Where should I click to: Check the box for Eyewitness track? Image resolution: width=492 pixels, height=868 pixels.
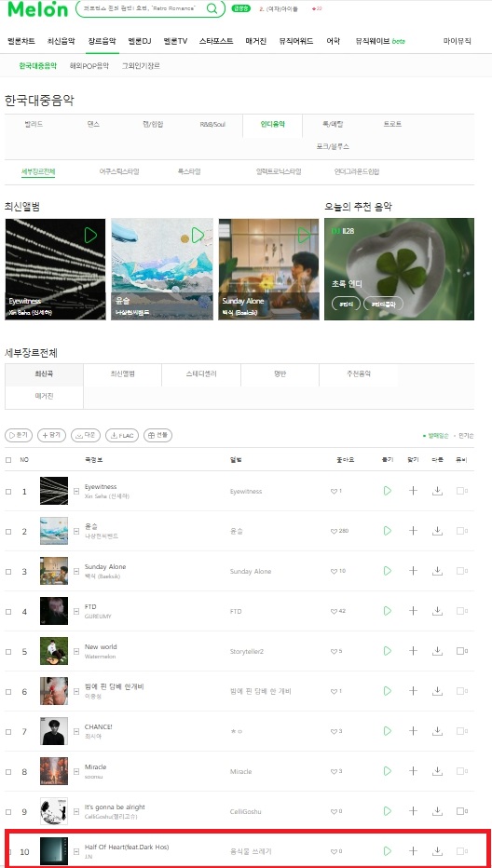pyautogui.click(x=8, y=491)
